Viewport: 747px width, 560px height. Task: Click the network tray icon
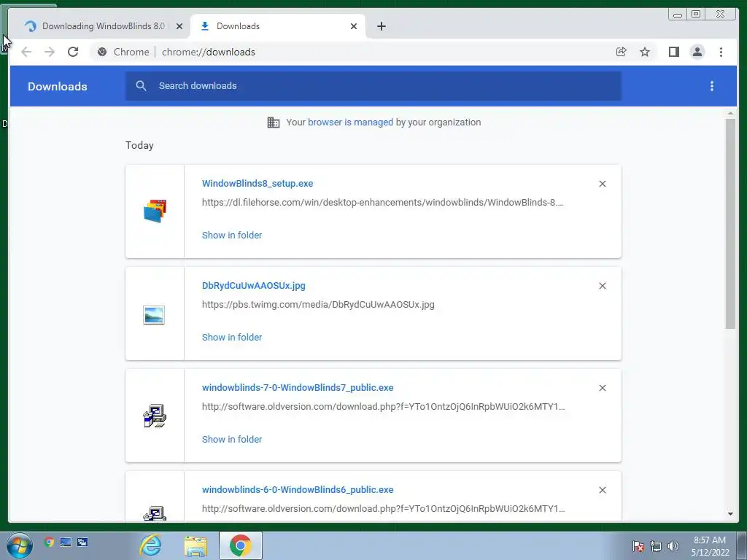[656, 546]
